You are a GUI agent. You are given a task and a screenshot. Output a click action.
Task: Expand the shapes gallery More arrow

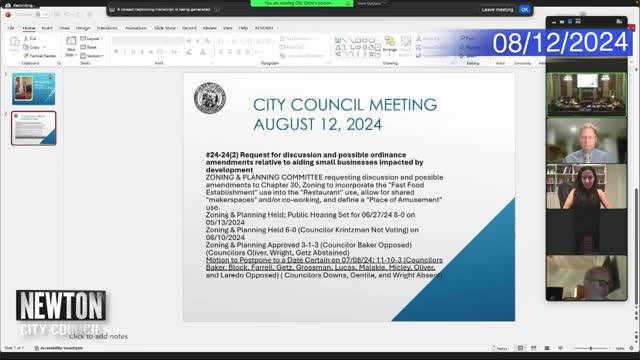click(x=378, y=54)
